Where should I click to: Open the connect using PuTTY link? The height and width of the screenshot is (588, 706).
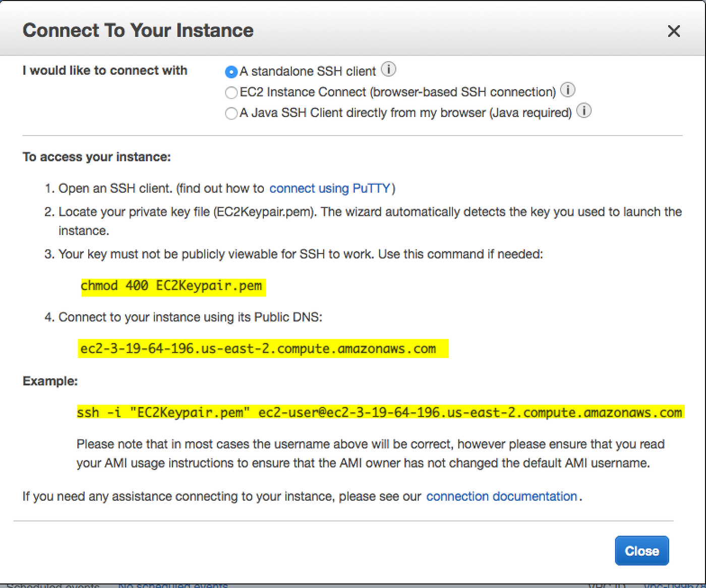point(330,189)
